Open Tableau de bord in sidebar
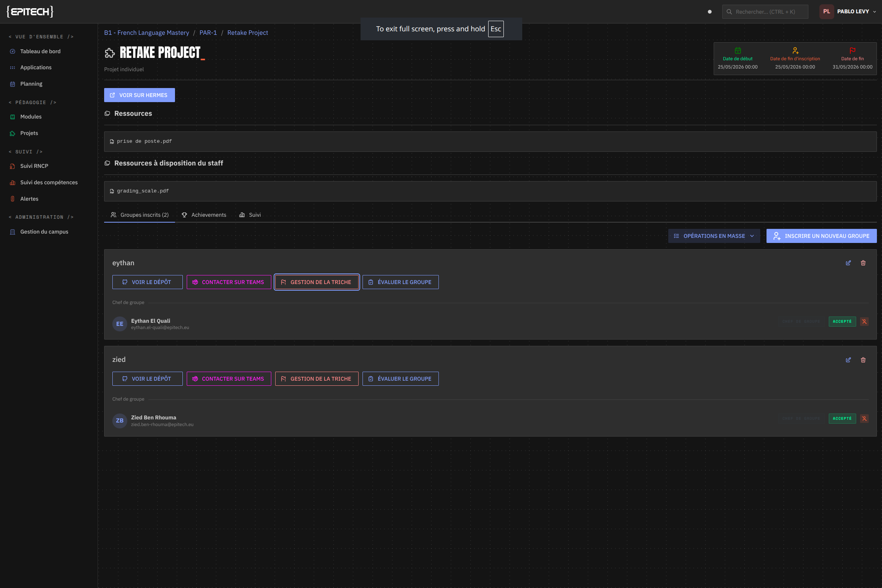The height and width of the screenshot is (588, 882). [40, 51]
